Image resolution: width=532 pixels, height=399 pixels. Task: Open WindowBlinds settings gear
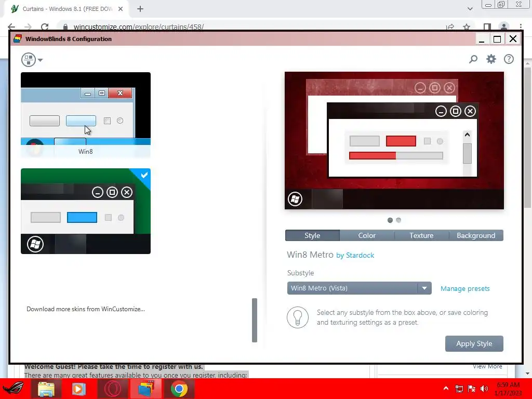(491, 59)
